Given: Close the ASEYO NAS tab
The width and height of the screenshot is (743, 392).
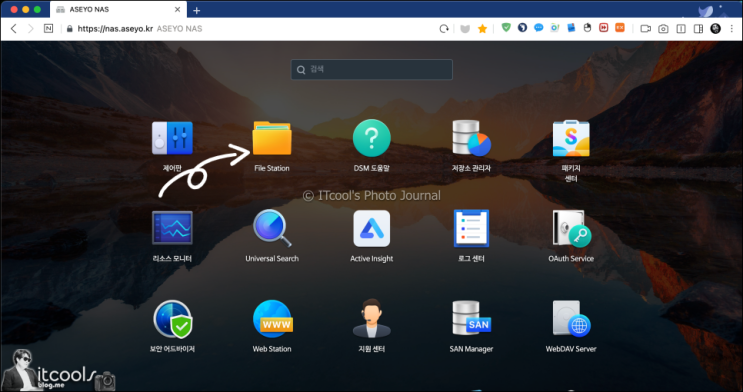Looking at the screenshot, I should (x=177, y=9).
